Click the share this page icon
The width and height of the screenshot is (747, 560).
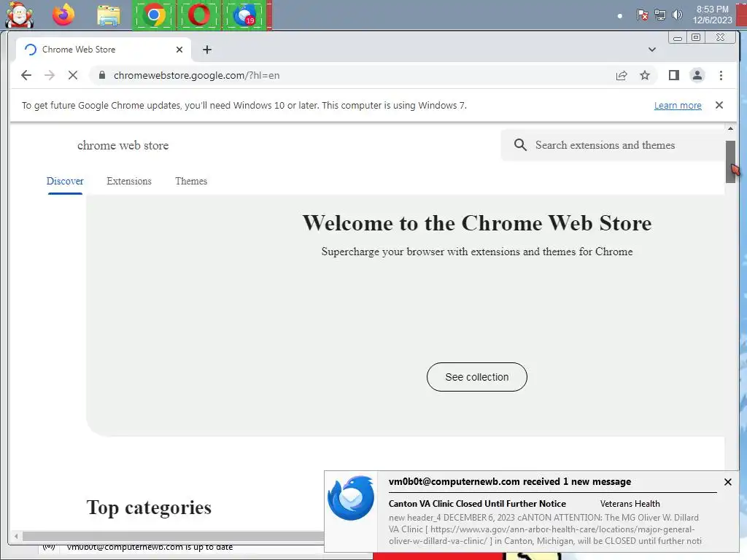(x=622, y=75)
